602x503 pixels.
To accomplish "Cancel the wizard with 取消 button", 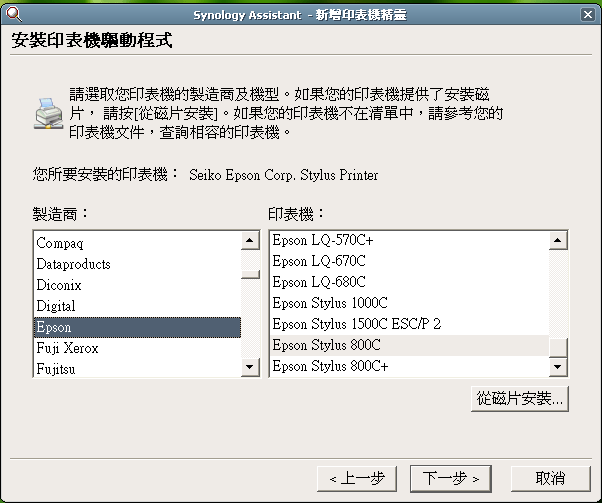I will 551,479.
